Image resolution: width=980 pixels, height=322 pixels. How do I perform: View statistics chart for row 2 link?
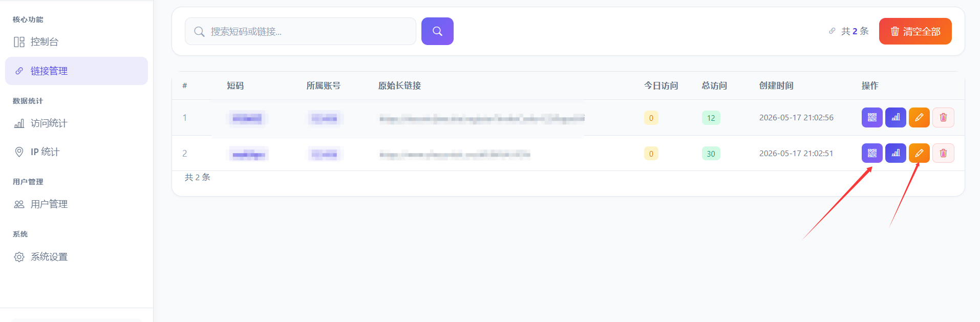896,153
